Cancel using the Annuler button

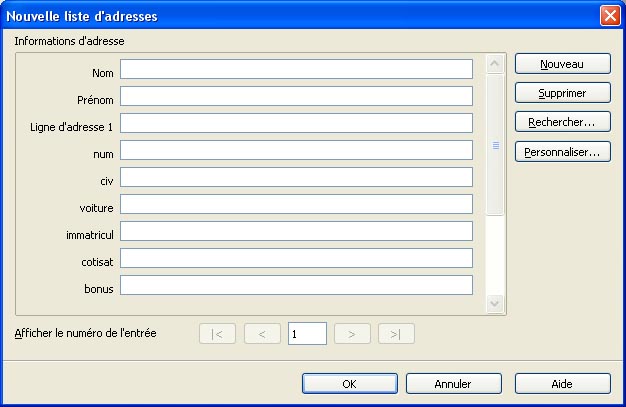(x=453, y=384)
